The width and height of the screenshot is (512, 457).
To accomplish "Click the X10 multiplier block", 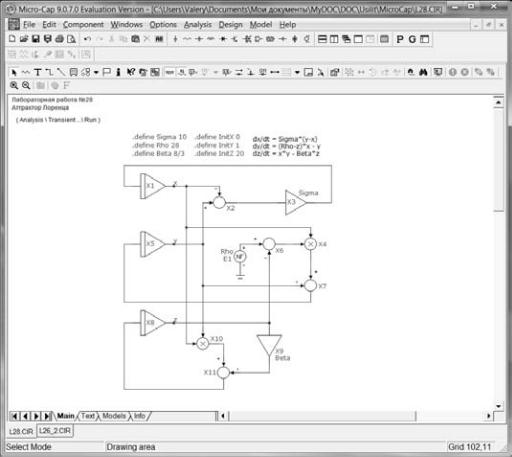I will click(202, 344).
